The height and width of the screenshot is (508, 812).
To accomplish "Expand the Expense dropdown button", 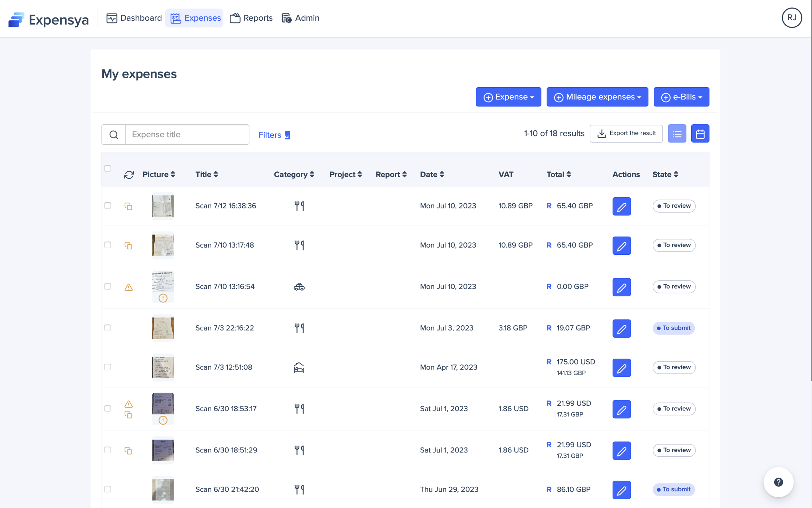I will pyautogui.click(x=508, y=97).
